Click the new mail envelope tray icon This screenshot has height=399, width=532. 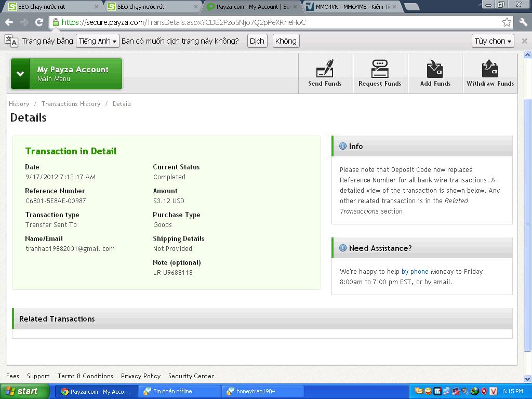pyautogui.click(x=419, y=391)
